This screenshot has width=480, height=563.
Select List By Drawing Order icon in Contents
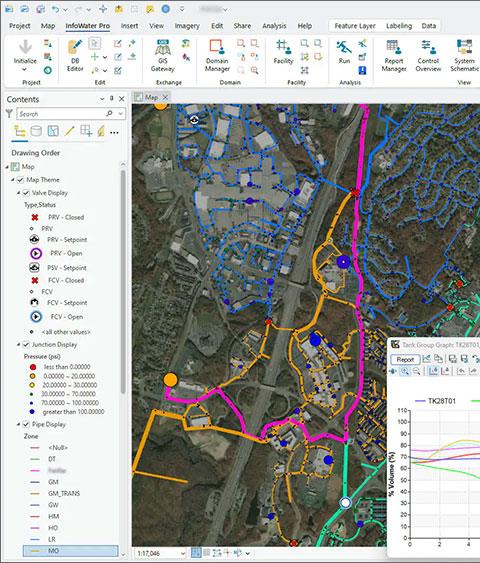click(20, 132)
